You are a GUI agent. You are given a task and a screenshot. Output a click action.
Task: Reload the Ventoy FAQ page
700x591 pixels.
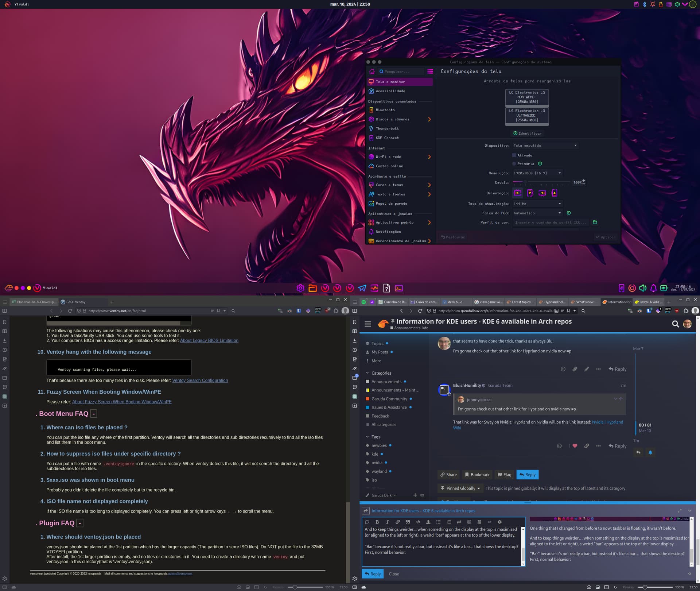pos(70,311)
